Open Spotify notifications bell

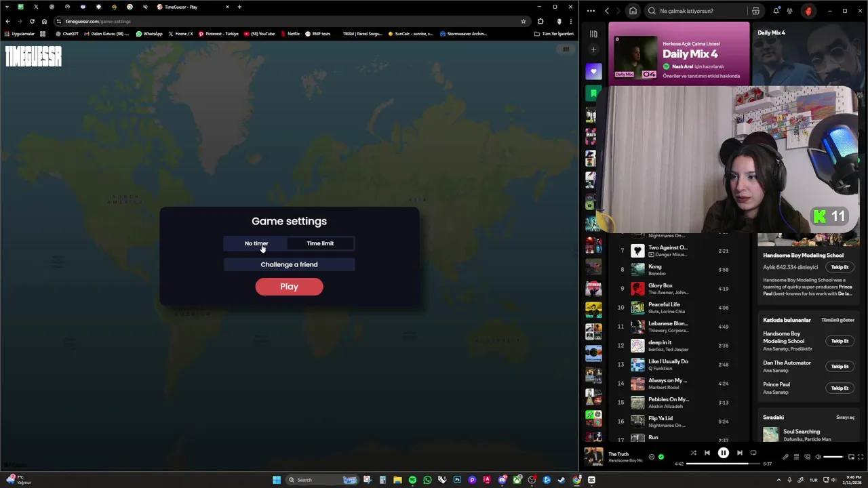776,11
